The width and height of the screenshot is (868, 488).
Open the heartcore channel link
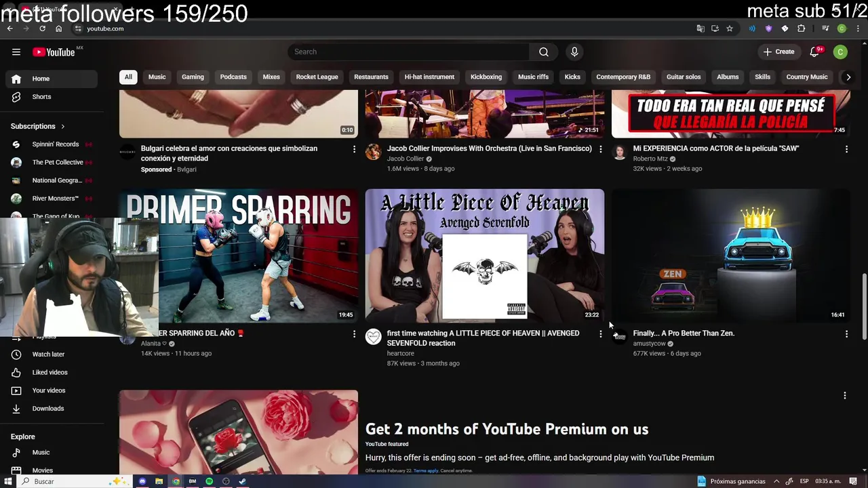coord(400,353)
